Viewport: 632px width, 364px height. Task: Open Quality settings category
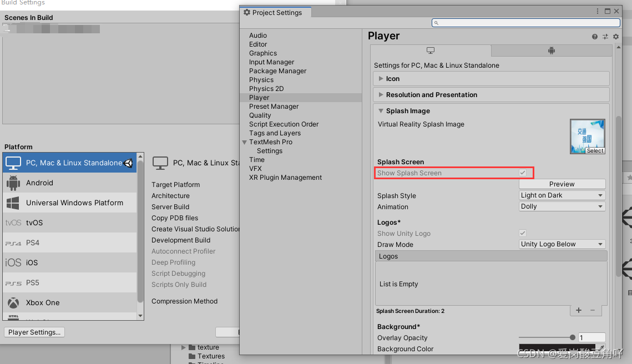pyautogui.click(x=260, y=115)
